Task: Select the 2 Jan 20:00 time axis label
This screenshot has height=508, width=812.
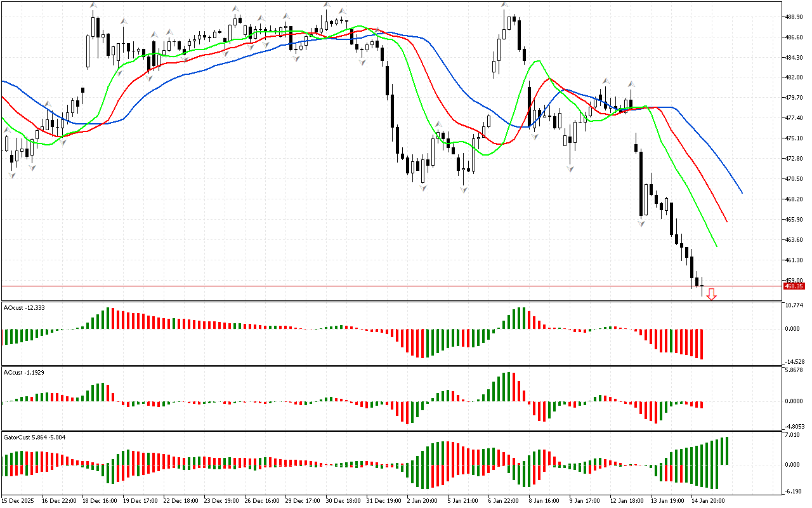Action: pos(422,500)
